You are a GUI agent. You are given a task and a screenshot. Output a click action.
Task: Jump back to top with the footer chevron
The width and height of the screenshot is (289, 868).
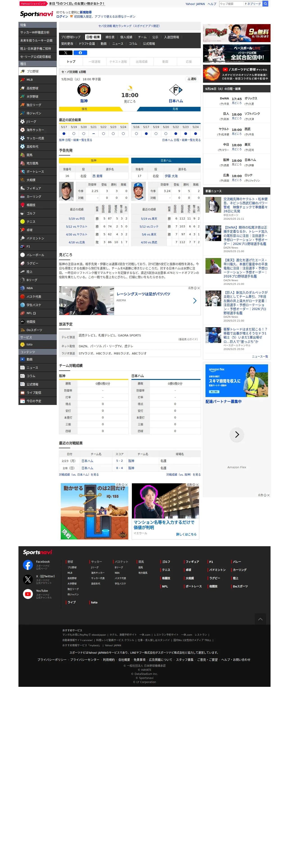tap(260, 619)
